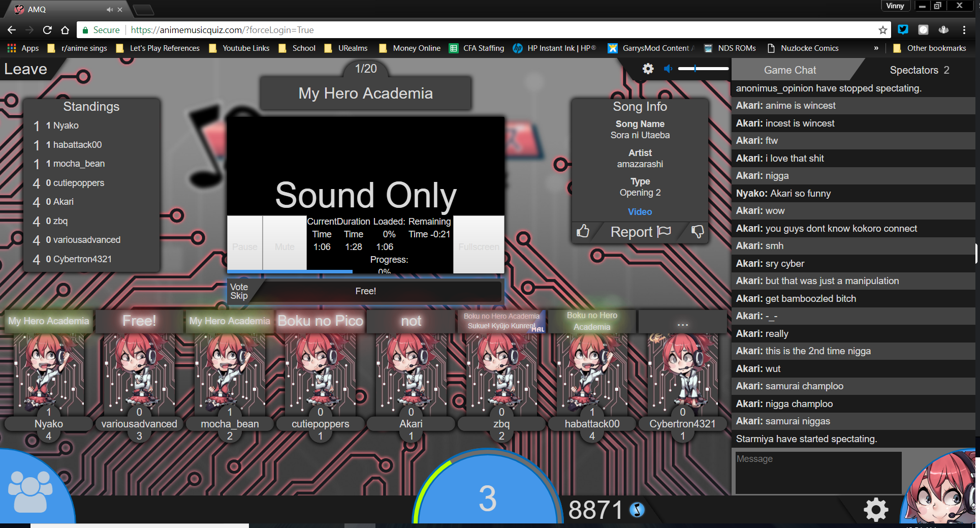Click the Akari: samurai champloo chat message
Image resolution: width=980 pixels, height=528 pixels.
tap(853, 386)
